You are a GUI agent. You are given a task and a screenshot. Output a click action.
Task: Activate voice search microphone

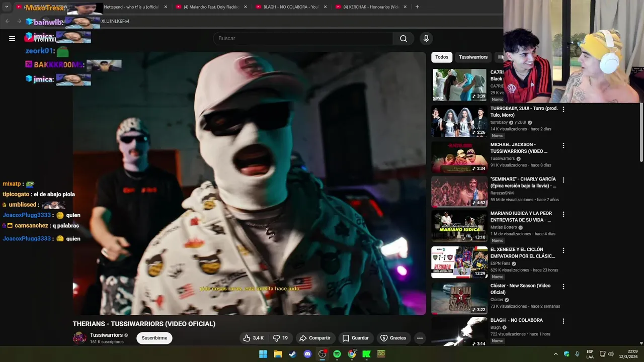426,39
